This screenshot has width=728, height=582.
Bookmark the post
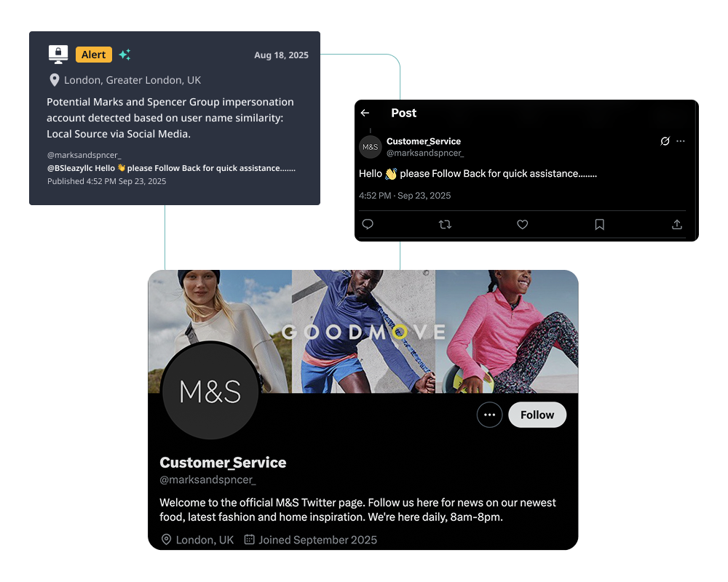click(599, 225)
